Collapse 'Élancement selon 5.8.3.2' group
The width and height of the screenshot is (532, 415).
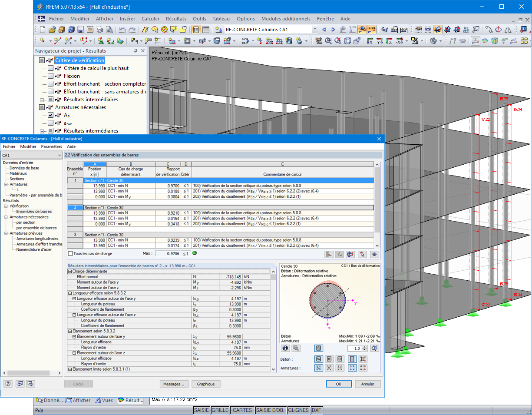(69, 331)
